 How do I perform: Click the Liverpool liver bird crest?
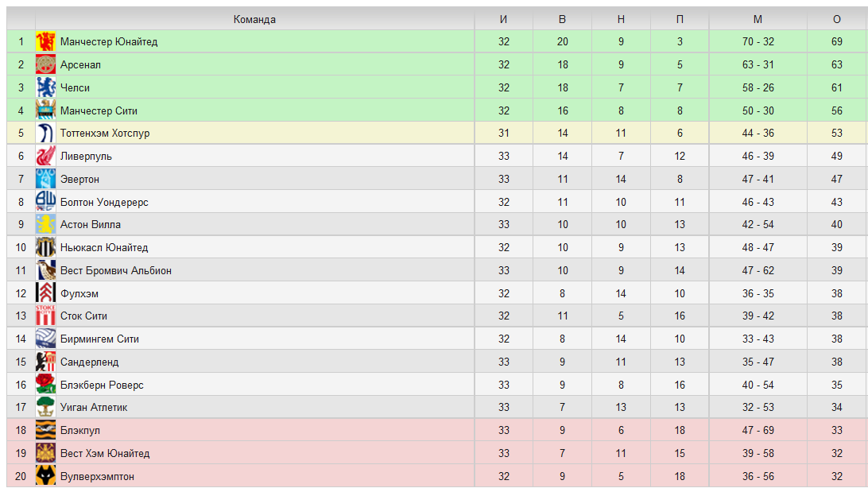tap(45, 156)
